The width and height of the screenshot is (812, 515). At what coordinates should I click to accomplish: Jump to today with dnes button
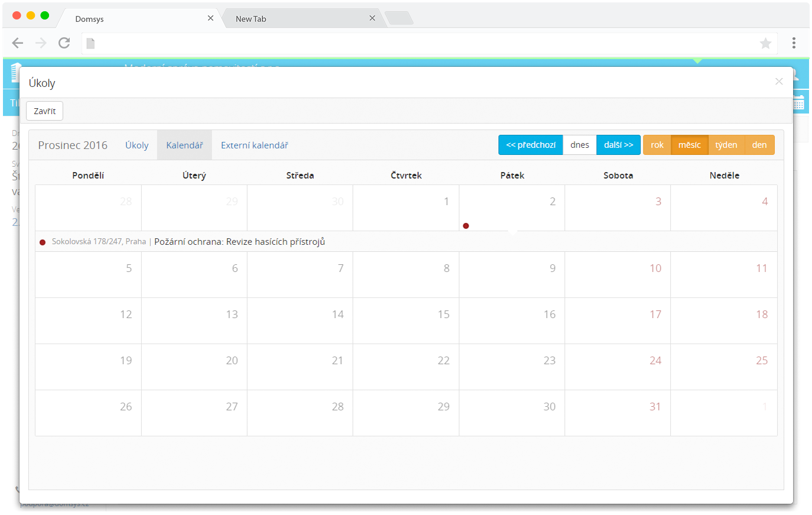pyautogui.click(x=580, y=145)
